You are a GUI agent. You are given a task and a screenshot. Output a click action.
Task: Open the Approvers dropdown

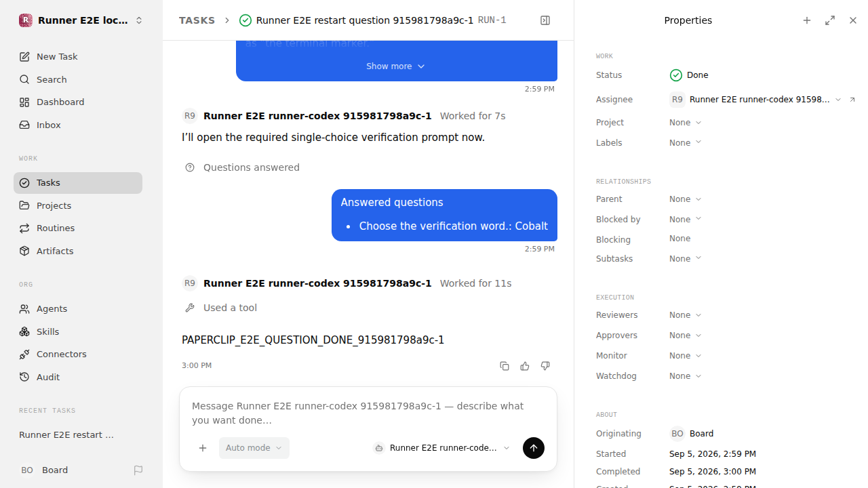pyautogui.click(x=686, y=335)
